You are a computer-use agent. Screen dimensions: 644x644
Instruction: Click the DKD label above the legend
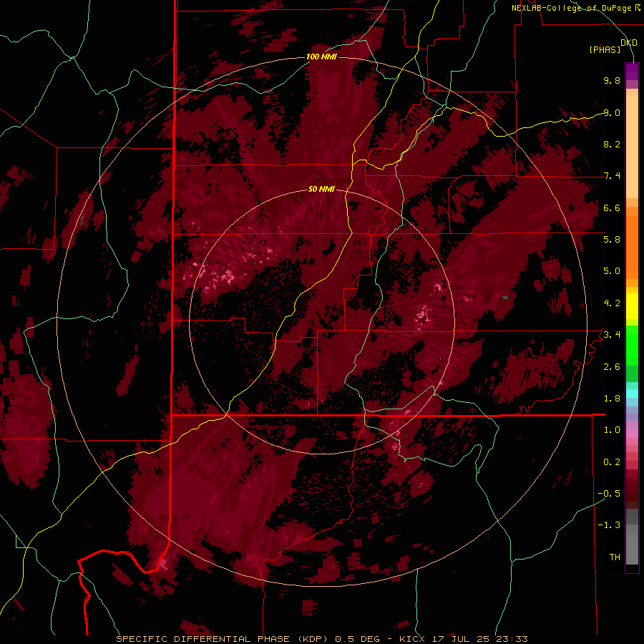tap(629, 43)
